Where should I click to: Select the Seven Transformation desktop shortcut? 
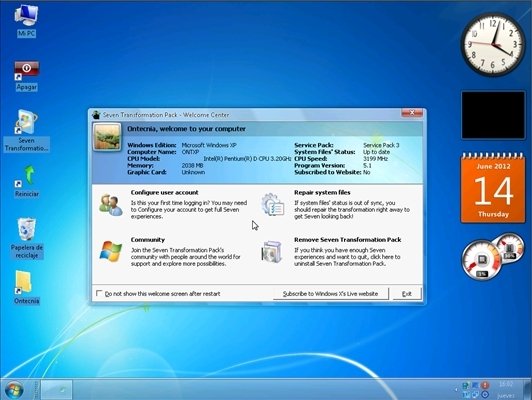(x=26, y=130)
